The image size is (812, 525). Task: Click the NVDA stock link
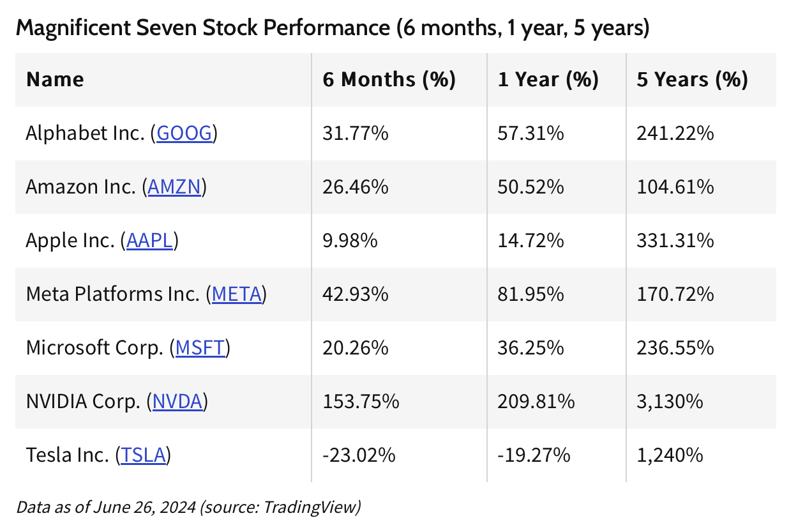tap(177, 402)
